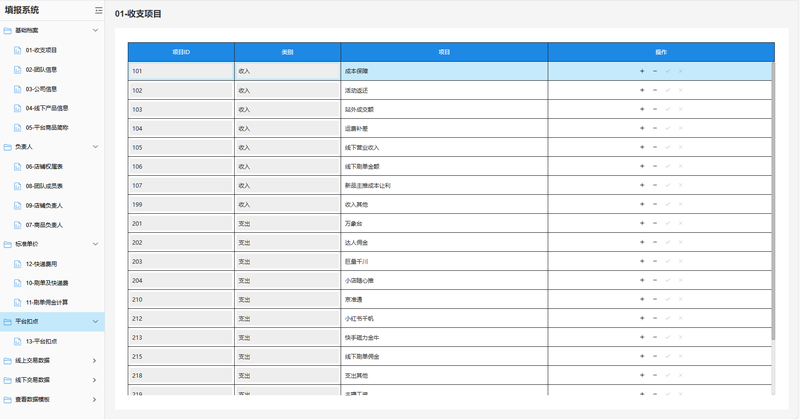Click the plus icon in row 218

(x=642, y=375)
